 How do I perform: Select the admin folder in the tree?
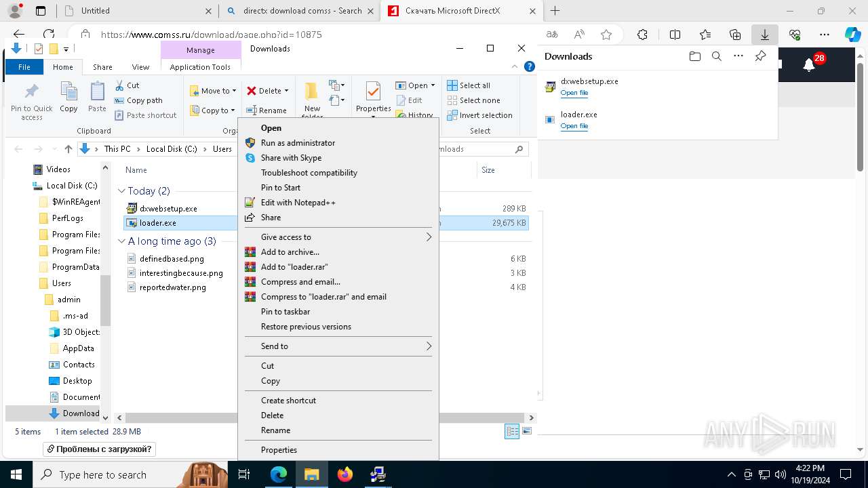pos(68,300)
